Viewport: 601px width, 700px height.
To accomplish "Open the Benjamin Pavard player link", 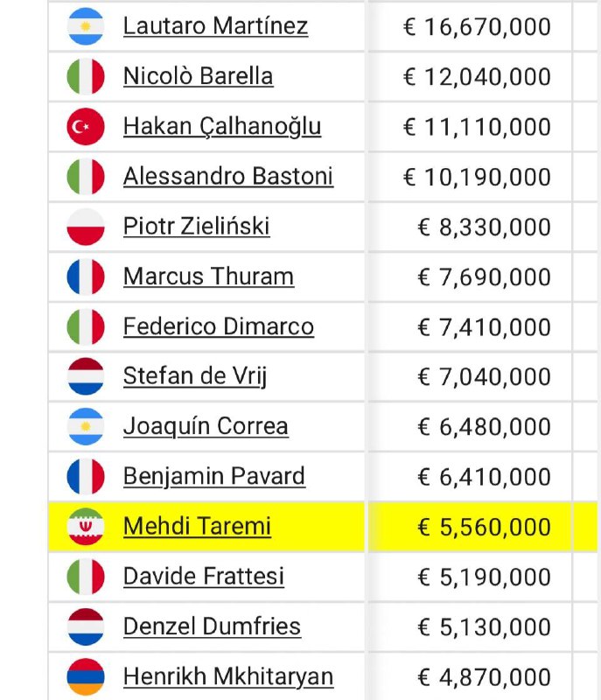I will (x=214, y=477).
